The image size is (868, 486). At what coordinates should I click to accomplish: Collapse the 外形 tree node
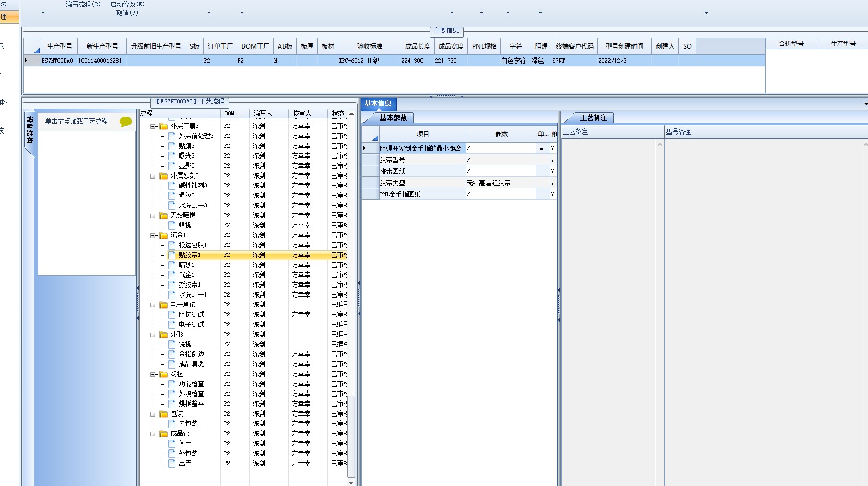pos(154,335)
